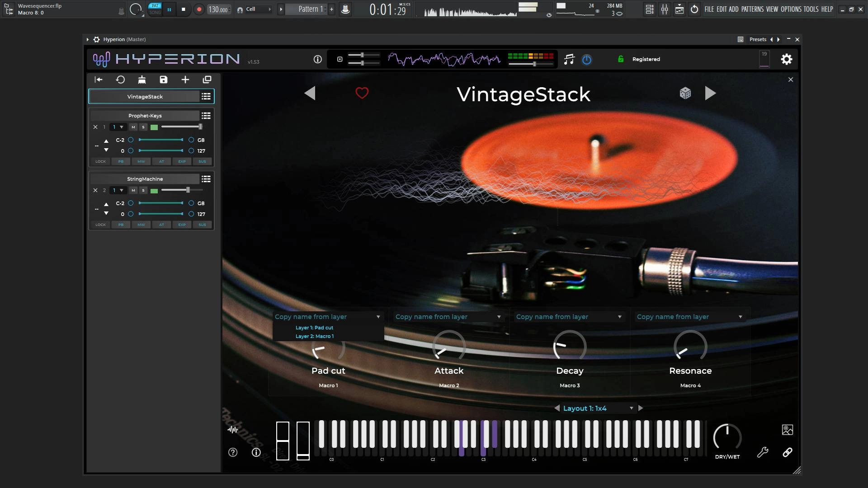The width and height of the screenshot is (868, 488).
Task: Click the collapse-to-left arrow icon in layer panel
Action: [x=99, y=80]
